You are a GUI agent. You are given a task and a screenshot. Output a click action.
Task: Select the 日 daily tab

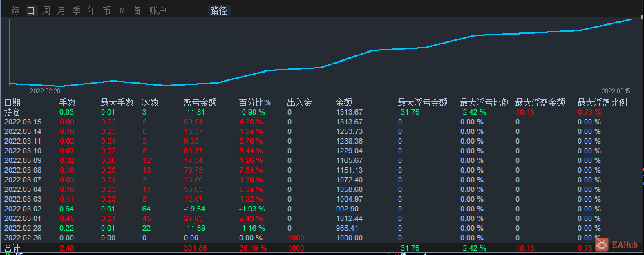point(31,10)
